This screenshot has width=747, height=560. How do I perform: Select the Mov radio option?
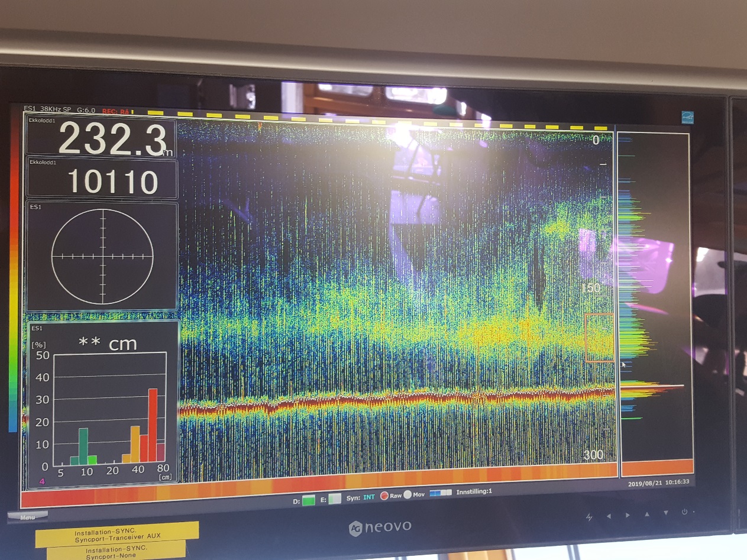coord(407,494)
